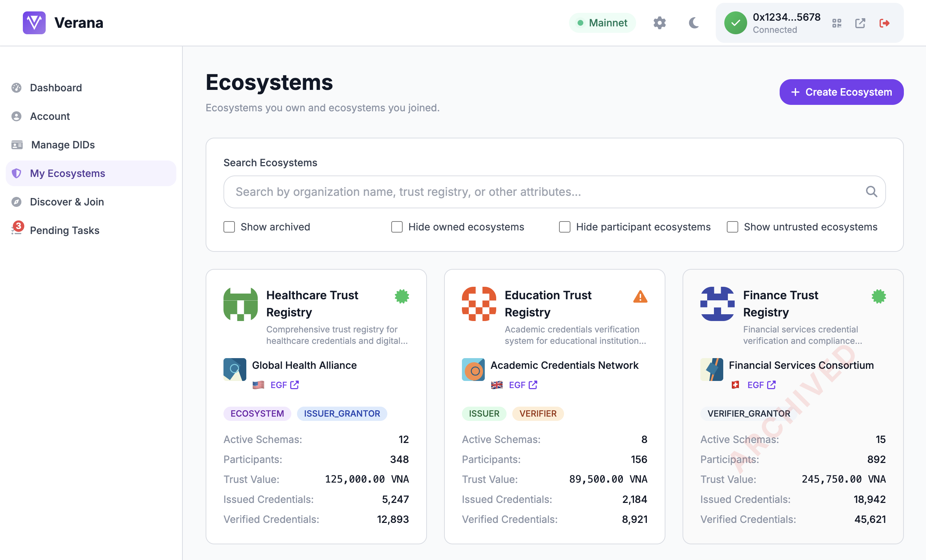Click Trust Value 245,750.00 VNA
926x560 pixels.
point(843,479)
